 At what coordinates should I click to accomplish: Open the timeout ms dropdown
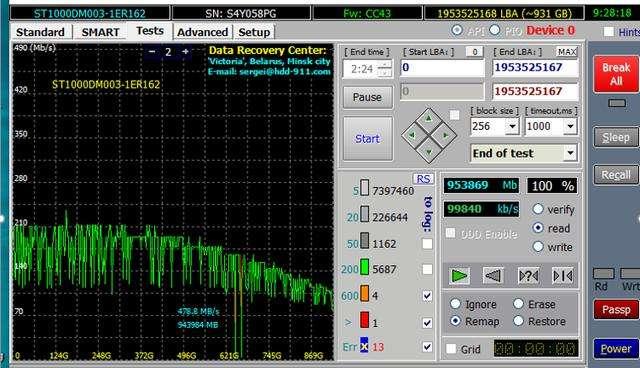click(570, 126)
